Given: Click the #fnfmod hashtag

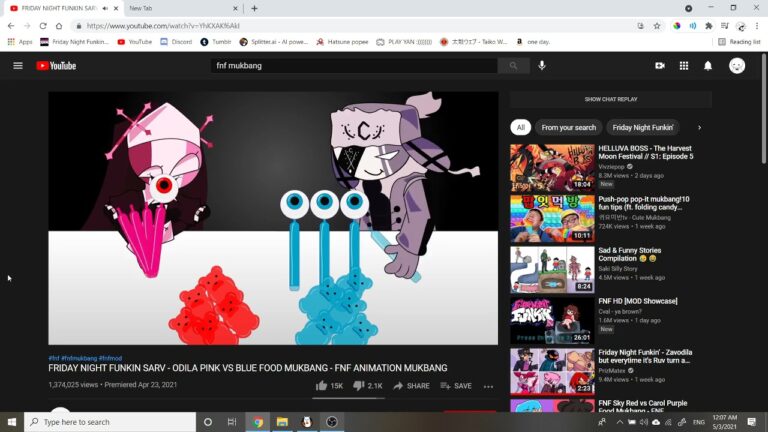Looking at the screenshot, I should click(110, 358).
